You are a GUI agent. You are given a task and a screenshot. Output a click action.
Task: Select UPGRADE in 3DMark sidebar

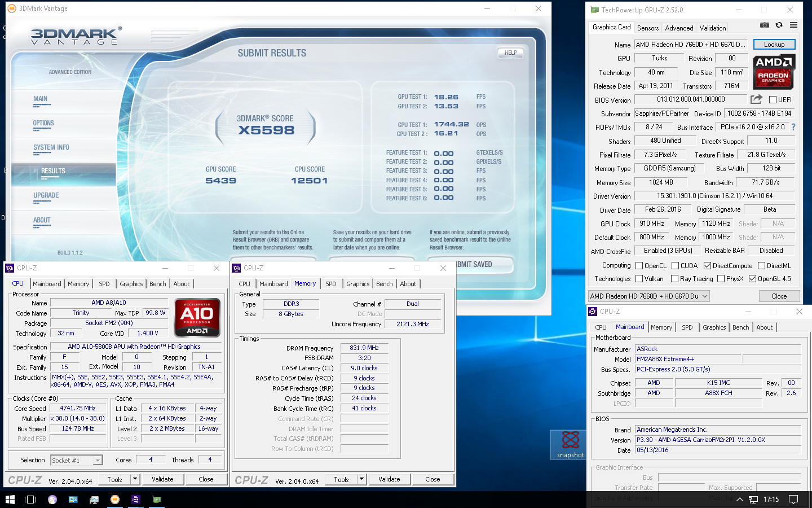pyautogui.click(x=46, y=195)
